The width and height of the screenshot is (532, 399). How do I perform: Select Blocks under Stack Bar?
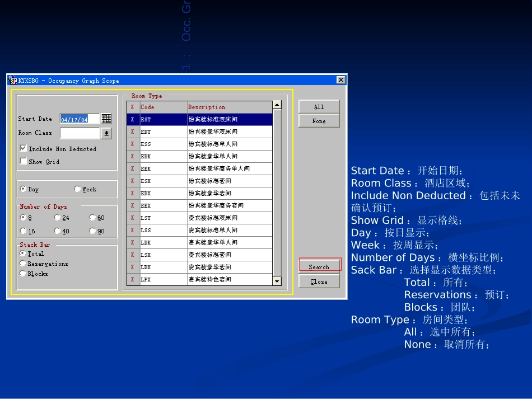click(23, 274)
